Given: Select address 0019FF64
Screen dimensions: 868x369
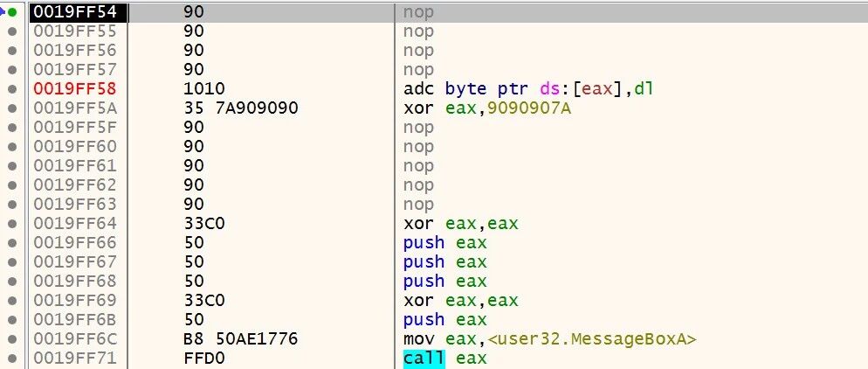Looking at the screenshot, I should pos(75,223).
